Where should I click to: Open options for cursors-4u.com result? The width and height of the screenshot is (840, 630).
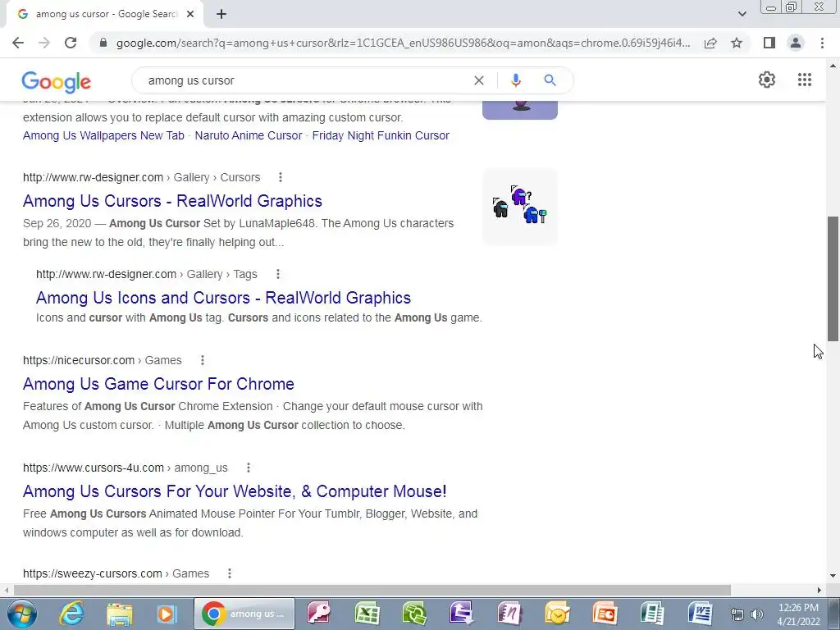point(248,468)
